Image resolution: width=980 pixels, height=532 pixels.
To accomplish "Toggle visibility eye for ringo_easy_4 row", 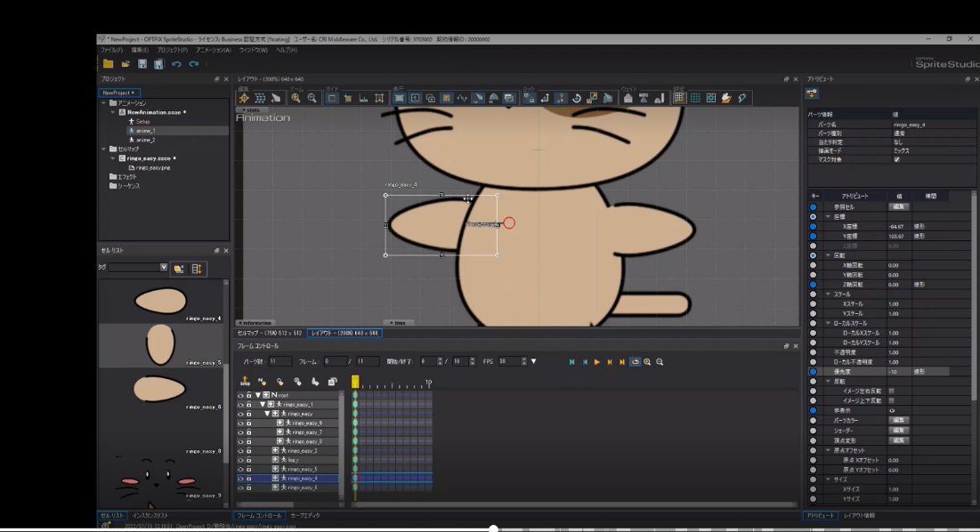I will pyautogui.click(x=240, y=479).
